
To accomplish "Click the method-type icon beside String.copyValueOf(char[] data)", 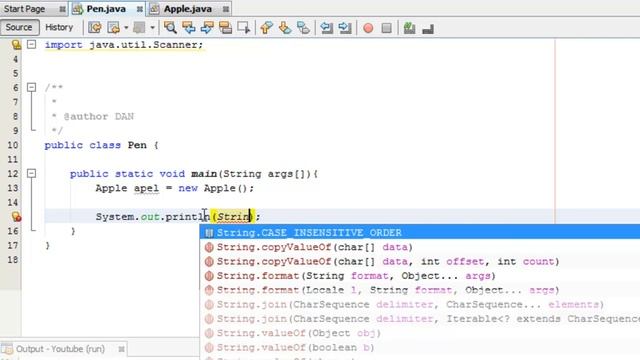I will coord(209,247).
